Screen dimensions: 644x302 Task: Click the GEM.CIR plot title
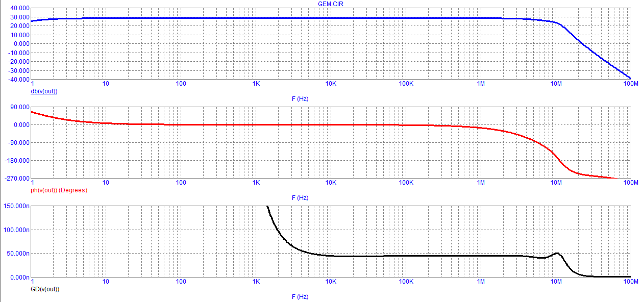coord(330,4)
